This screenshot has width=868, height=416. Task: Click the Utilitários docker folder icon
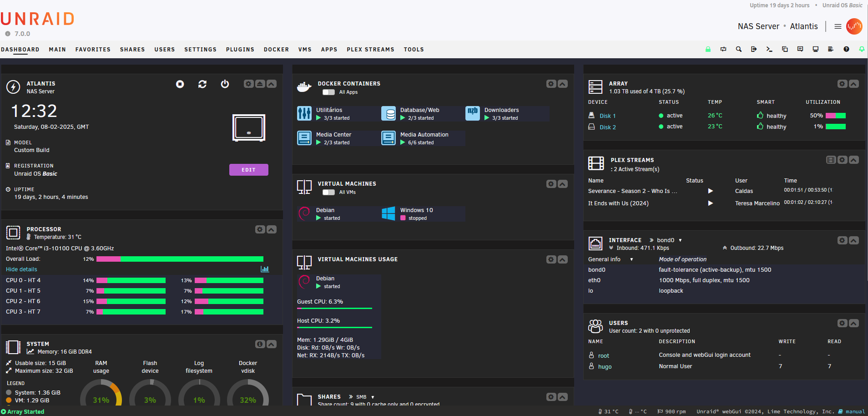pos(304,113)
